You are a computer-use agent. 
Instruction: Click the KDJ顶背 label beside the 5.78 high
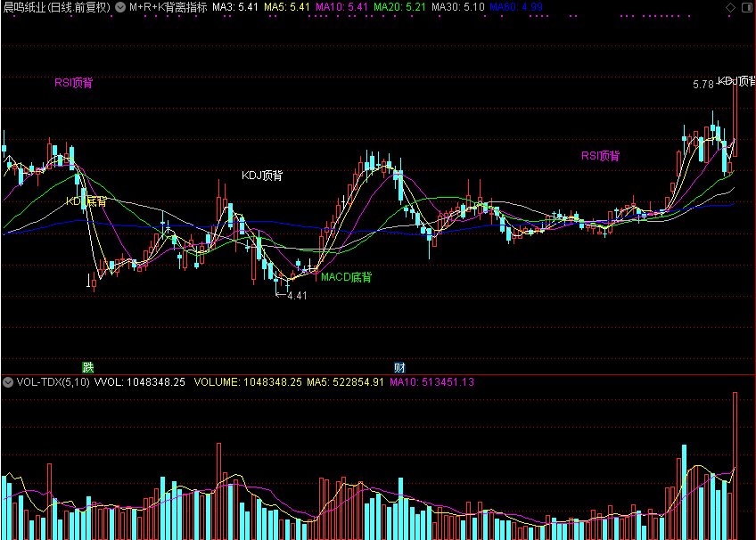click(x=736, y=81)
